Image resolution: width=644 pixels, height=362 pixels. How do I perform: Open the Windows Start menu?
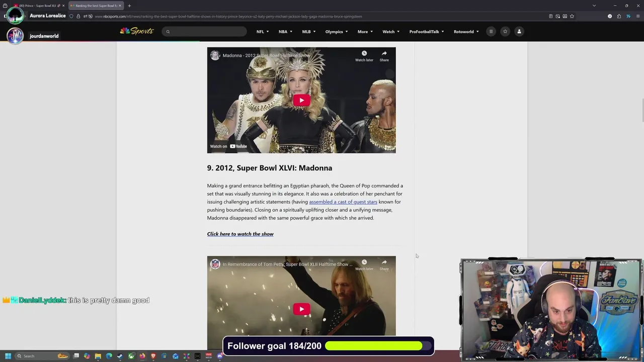point(8,356)
